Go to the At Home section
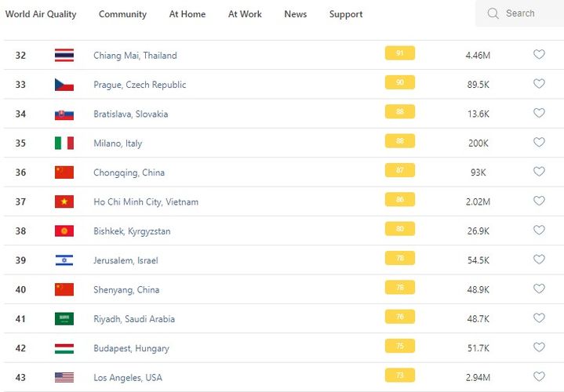The width and height of the screenshot is (564, 392). 187,14
